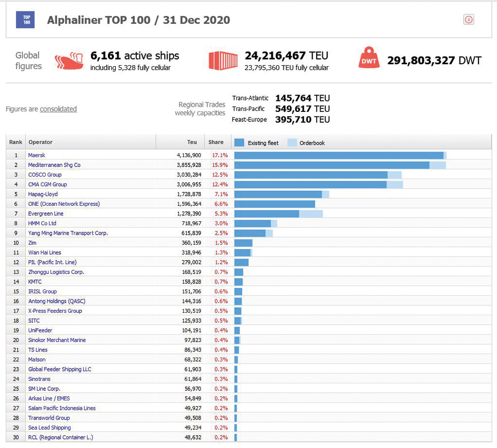
Task: Open the KMTC operator link
Action: [35, 281]
